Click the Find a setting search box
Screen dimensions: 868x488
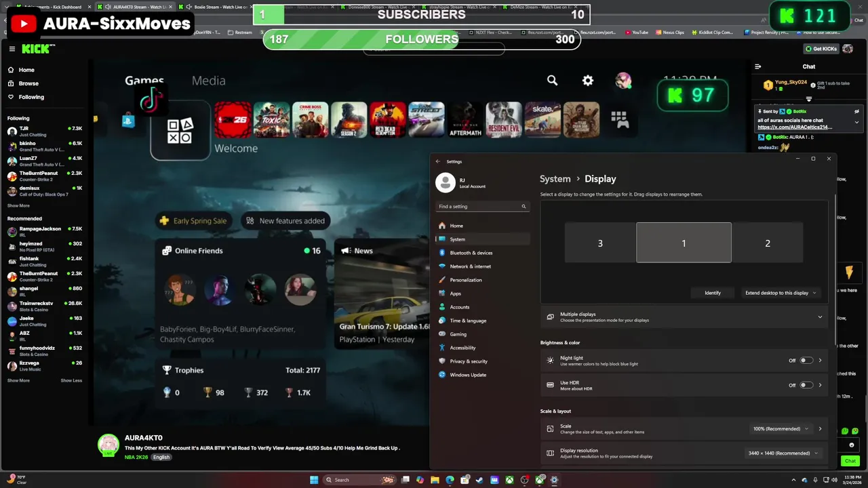point(481,206)
